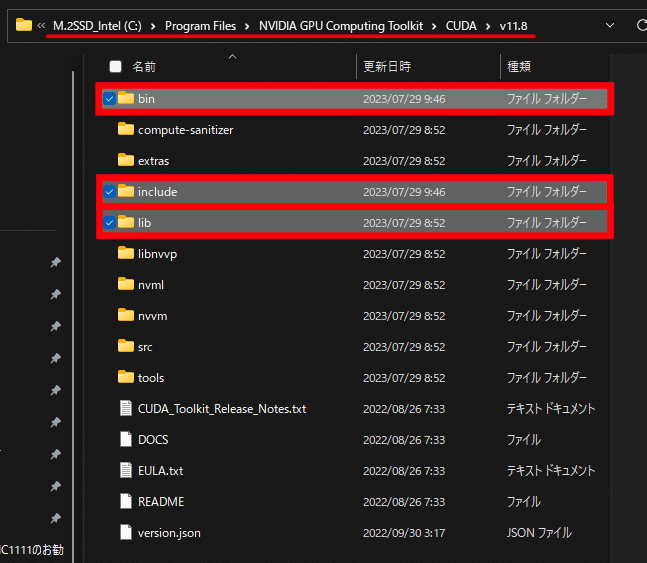Image resolution: width=647 pixels, height=563 pixels.
Task: Click the include folder icon
Action: pyautogui.click(x=126, y=191)
